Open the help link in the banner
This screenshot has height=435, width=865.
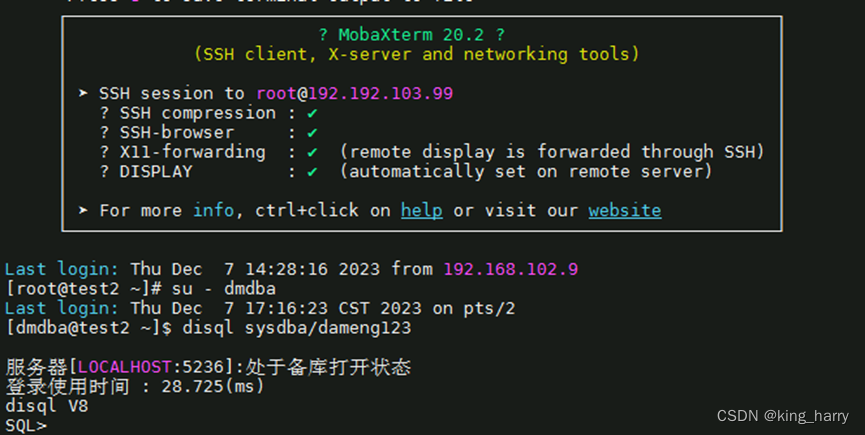[421, 210]
